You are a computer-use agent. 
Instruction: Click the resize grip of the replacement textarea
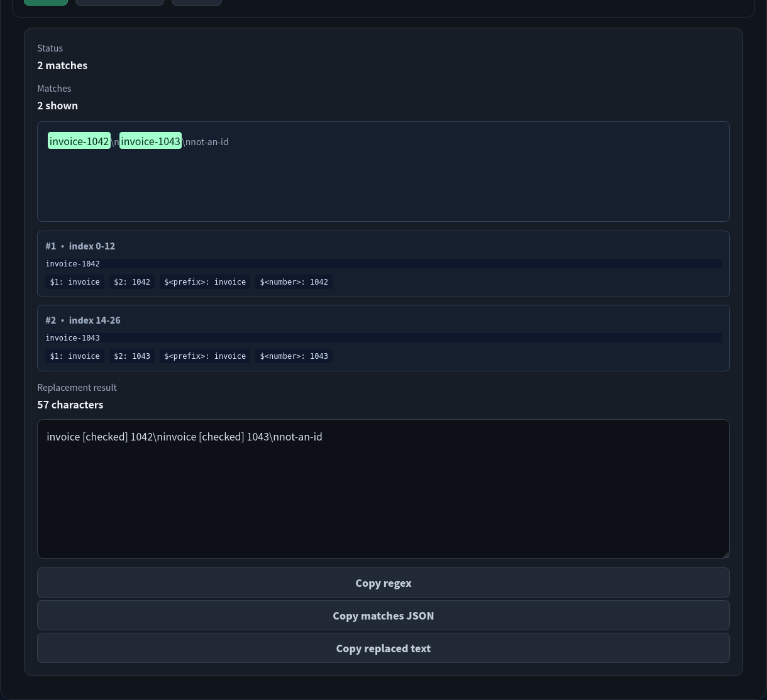click(725, 554)
